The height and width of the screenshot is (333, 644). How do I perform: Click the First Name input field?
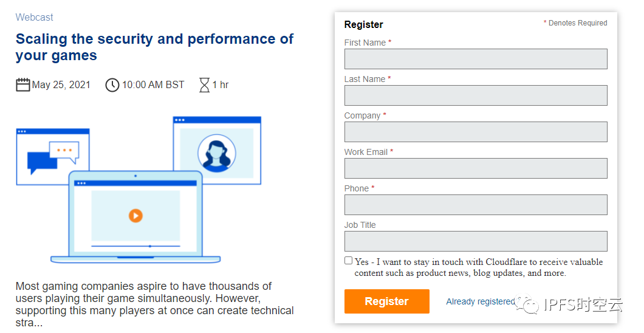(x=476, y=59)
